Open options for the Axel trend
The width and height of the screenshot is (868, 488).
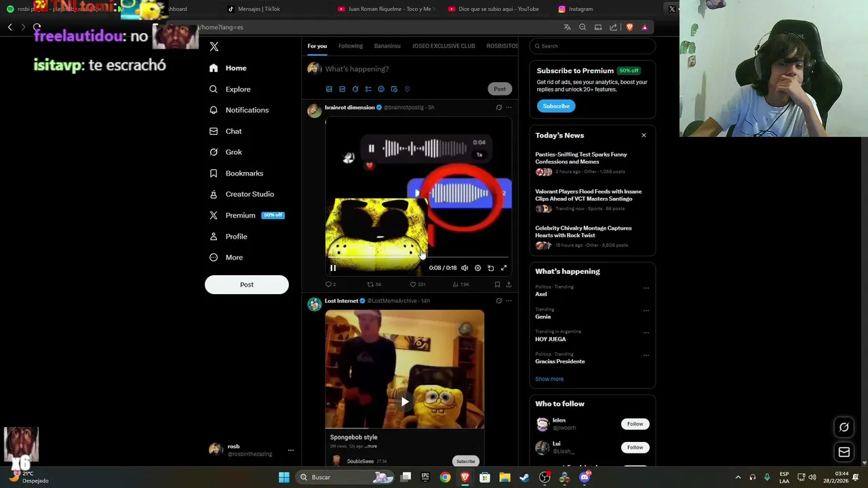coord(646,288)
